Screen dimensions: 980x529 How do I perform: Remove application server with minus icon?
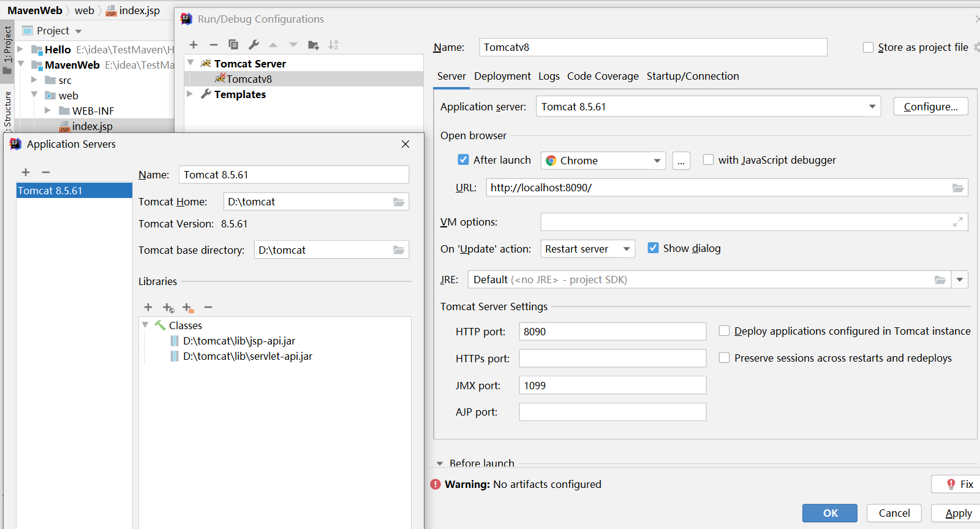tap(46, 172)
